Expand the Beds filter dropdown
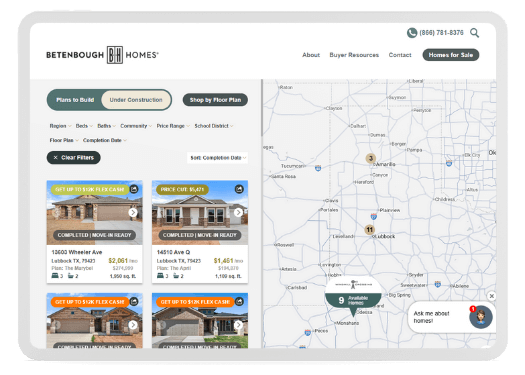The image size is (525, 375). coord(84,126)
